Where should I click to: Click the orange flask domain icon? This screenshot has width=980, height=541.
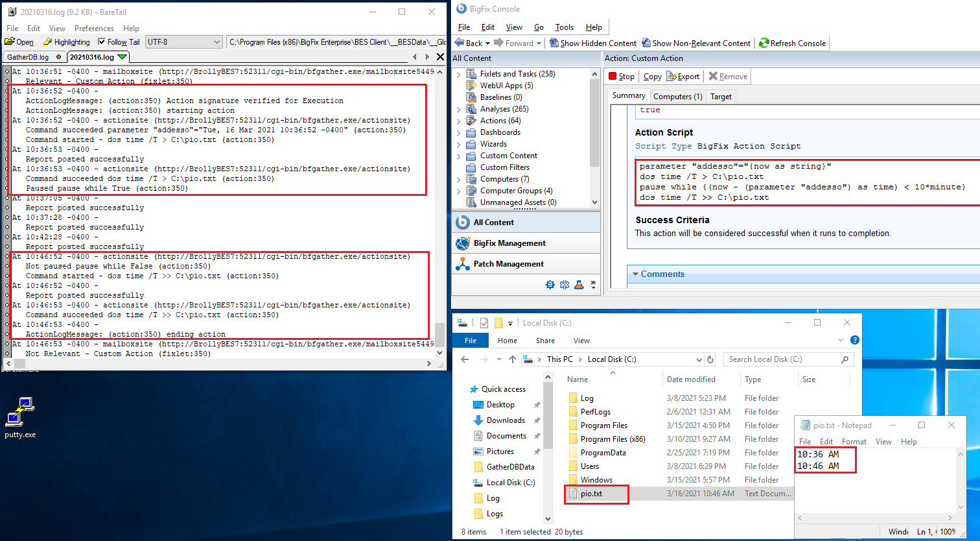pyautogui.click(x=579, y=284)
